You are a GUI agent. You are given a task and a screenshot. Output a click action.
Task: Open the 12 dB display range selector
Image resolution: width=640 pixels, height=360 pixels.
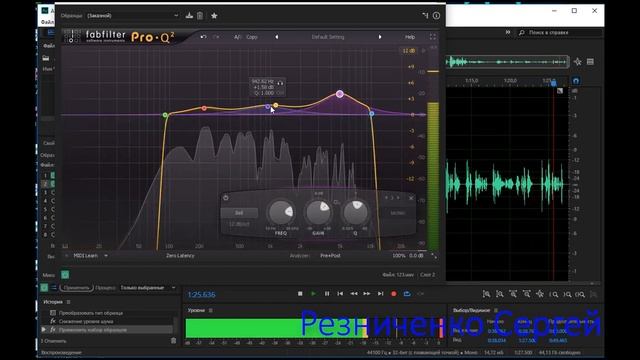409,51
